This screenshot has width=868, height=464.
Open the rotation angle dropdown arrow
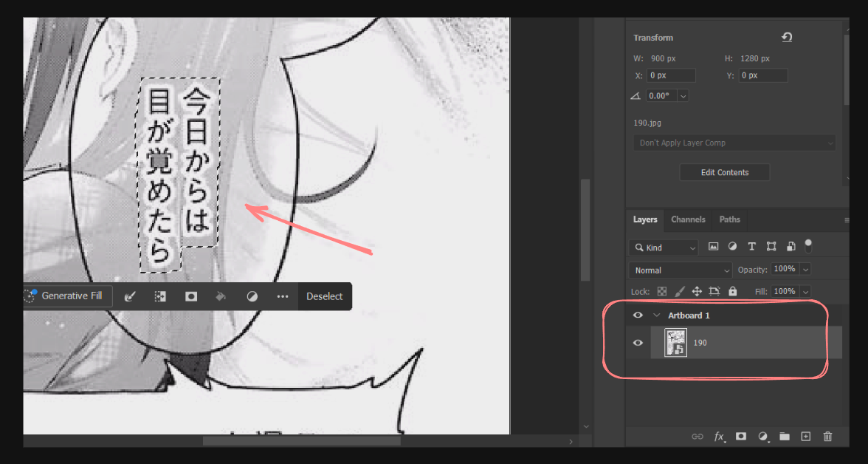point(683,96)
